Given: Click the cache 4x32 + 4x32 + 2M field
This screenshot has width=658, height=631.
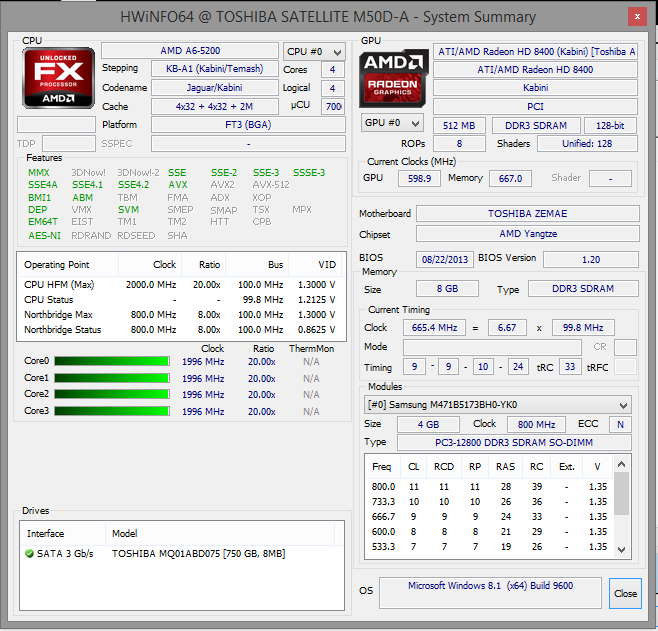Looking at the screenshot, I should (215, 107).
